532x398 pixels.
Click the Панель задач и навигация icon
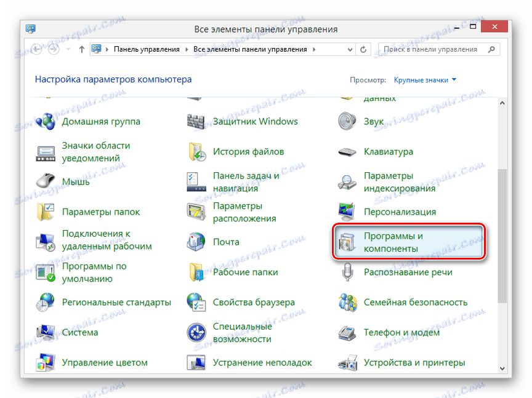[x=196, y=181]
